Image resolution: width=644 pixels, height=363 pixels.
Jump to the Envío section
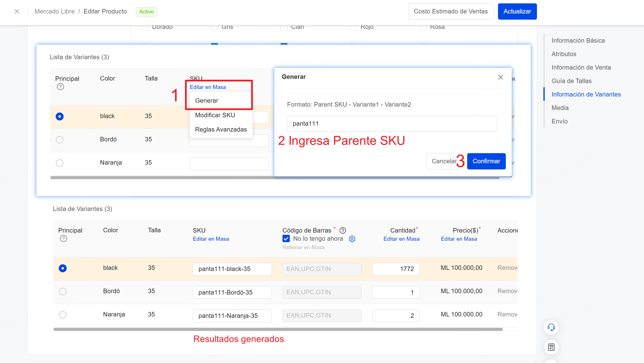pyautogui.click(x=559, y=121)
